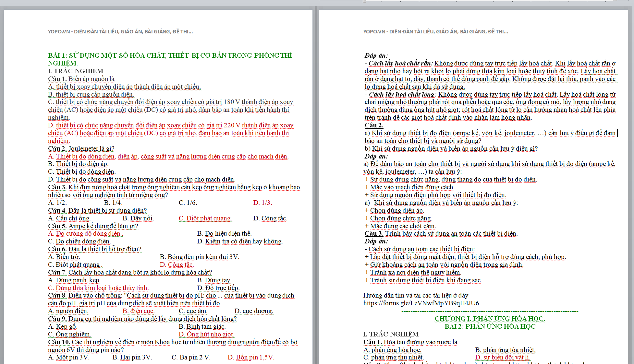Click the right indent marker on ruler
634x364 pixels.
[x=616, y=1]
